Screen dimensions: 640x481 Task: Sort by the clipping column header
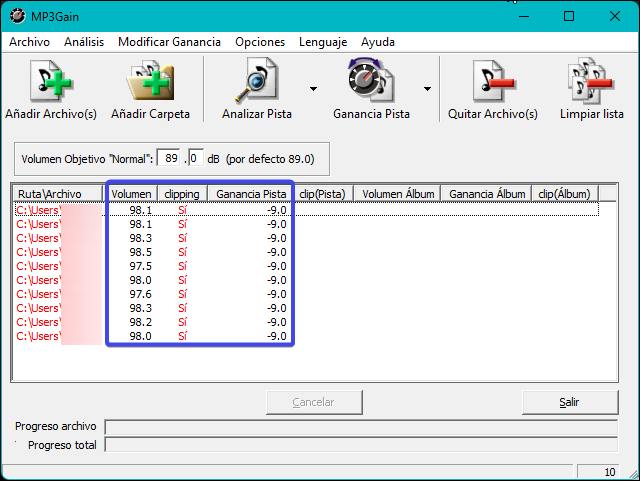[x=182, y=194]
